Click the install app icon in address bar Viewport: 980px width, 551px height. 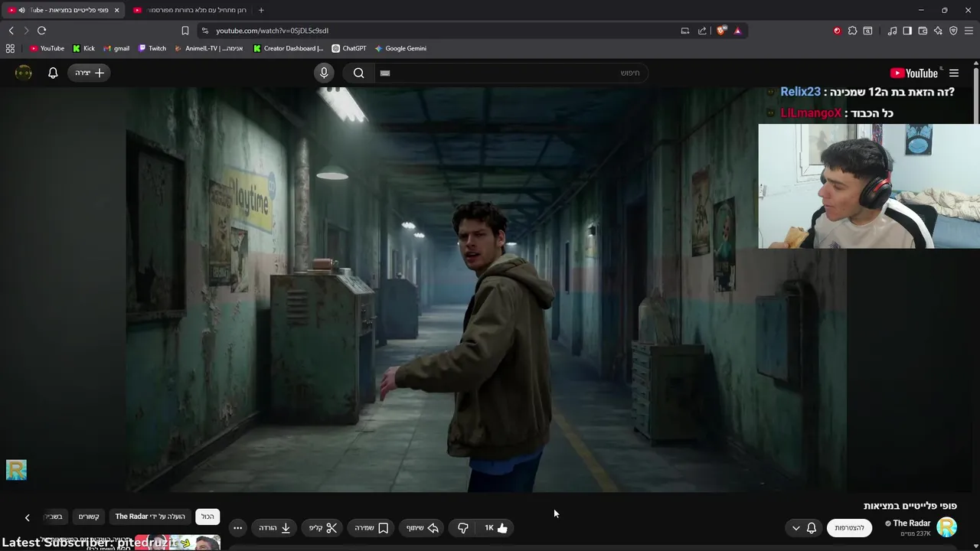click(685, 31)
